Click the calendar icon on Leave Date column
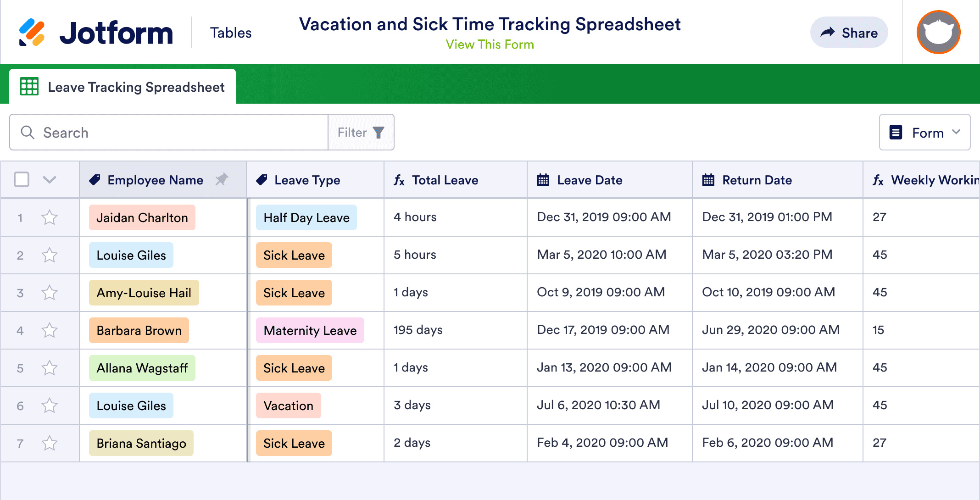980x500 pixels. pos(544,180)
